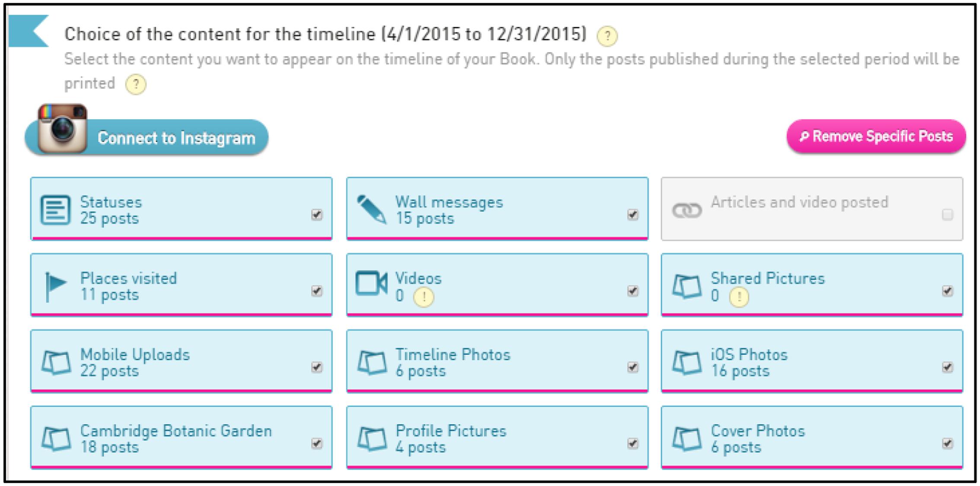This screenshot has height=486, width=980.
Task: Click the Statuses document icon
Action: pos(55,210)
